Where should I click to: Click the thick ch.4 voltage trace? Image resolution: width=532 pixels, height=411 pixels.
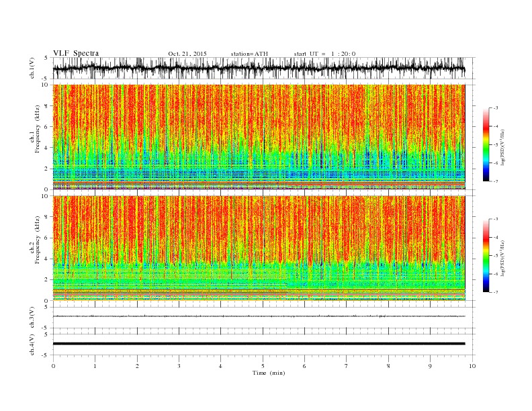pos(259,344)
